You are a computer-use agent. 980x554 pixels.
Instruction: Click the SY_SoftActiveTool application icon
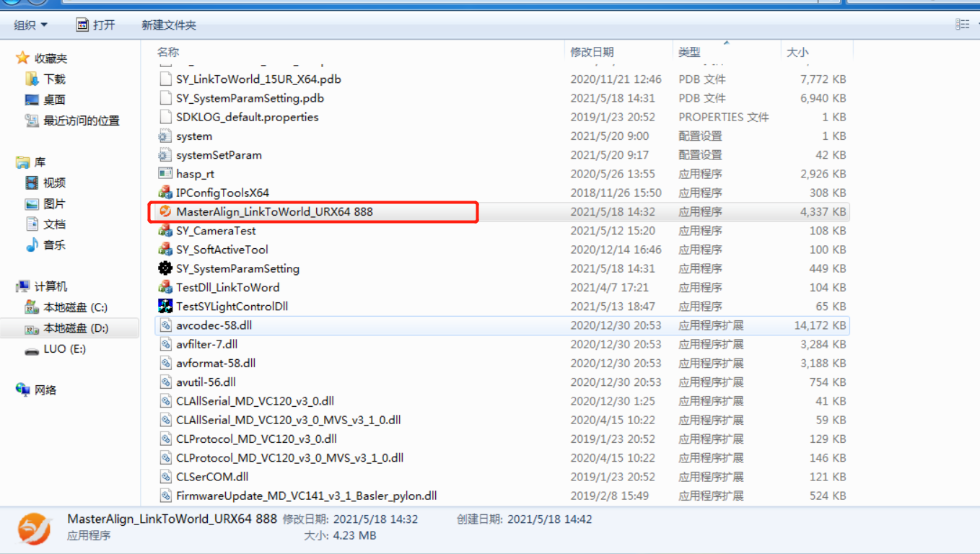[x=165, y=250]
